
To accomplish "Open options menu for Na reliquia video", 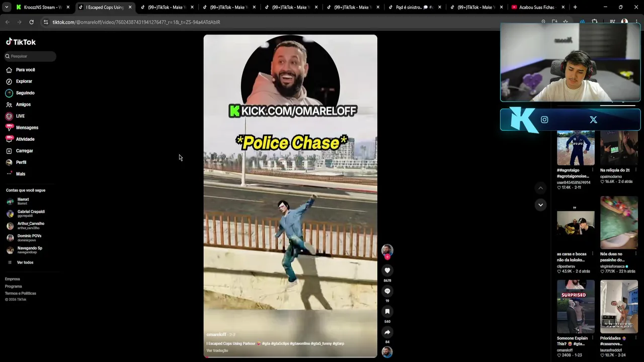I will point(635,170).
